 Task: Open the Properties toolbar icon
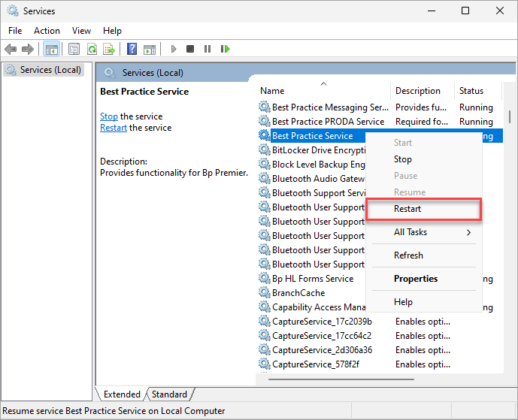[x=74, y=49]
